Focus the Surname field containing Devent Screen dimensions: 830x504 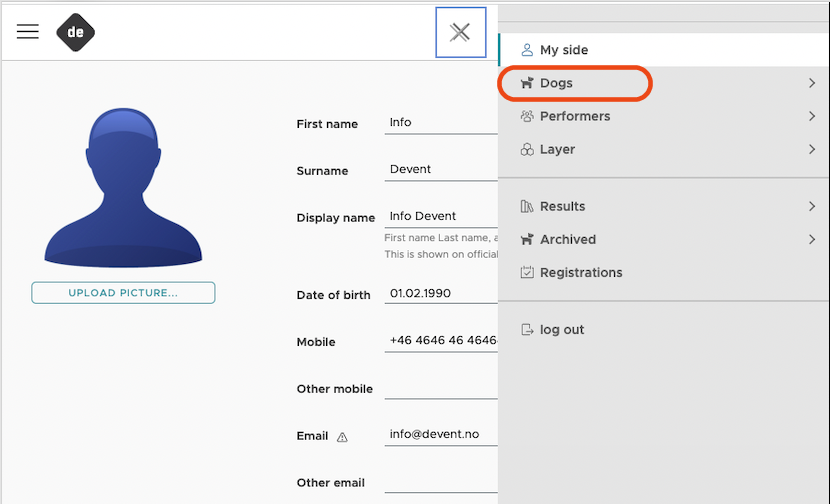[441, 169]
